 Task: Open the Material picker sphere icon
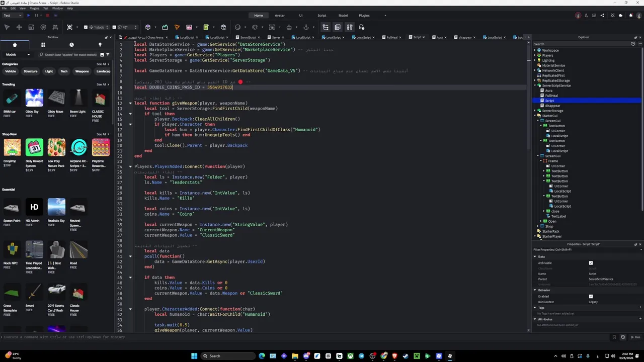[x=238, y=27]
